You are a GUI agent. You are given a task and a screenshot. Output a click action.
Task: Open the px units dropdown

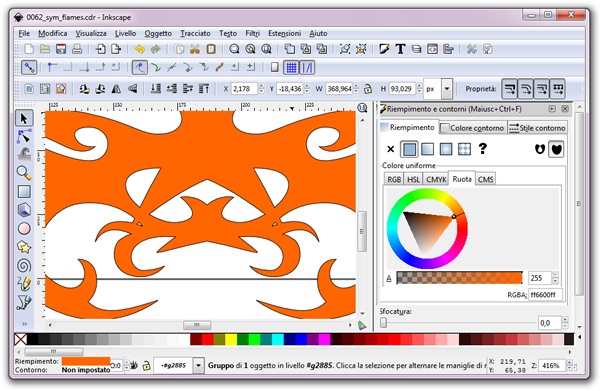(x=447, y=89)
